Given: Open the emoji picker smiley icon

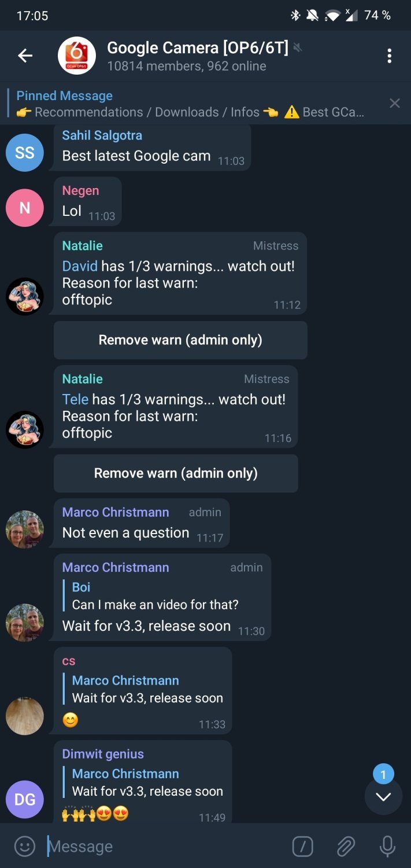Looking at the screenshot, I should 24,847.
